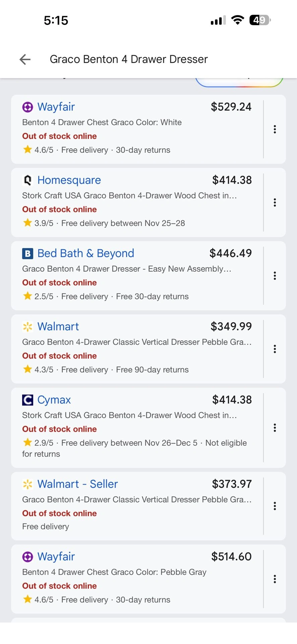The image size is (297, 644).
Task: Open three-dot menu for Walmart $349.99 listing
Action: click(275, 349)
